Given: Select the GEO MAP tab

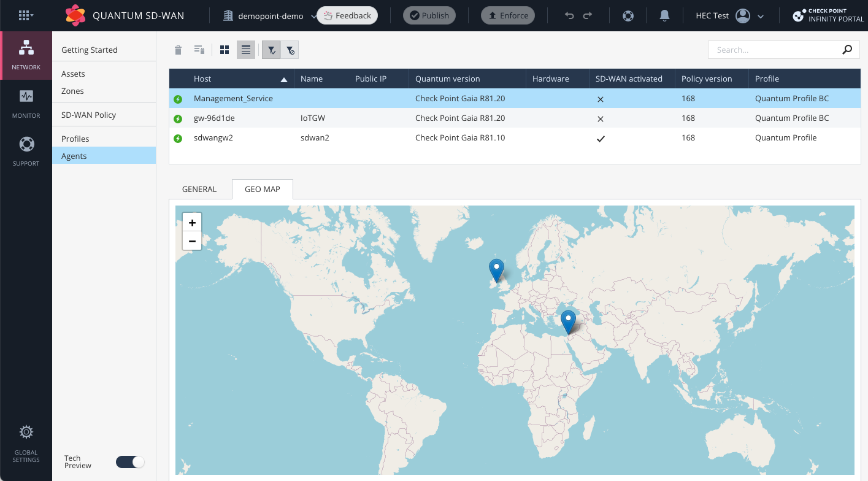Looking at the screenshot, I should click(x=263, y=189).
